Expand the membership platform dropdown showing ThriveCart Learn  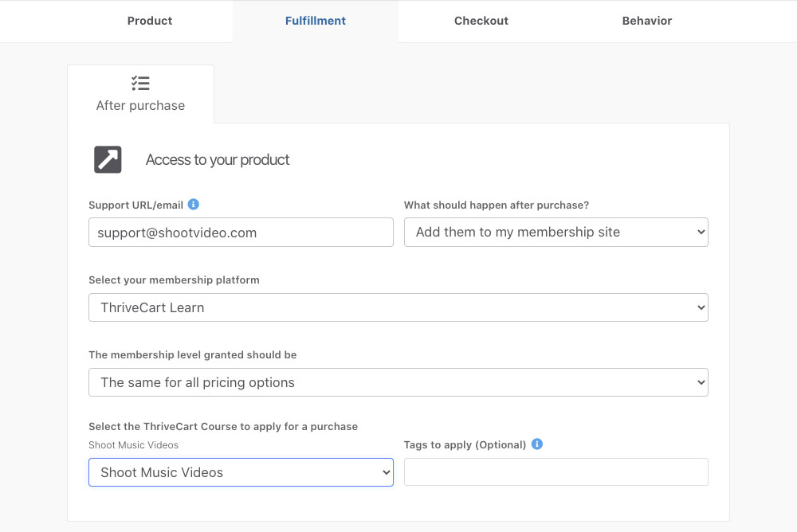pyautogui.click(x=398, y=307)
